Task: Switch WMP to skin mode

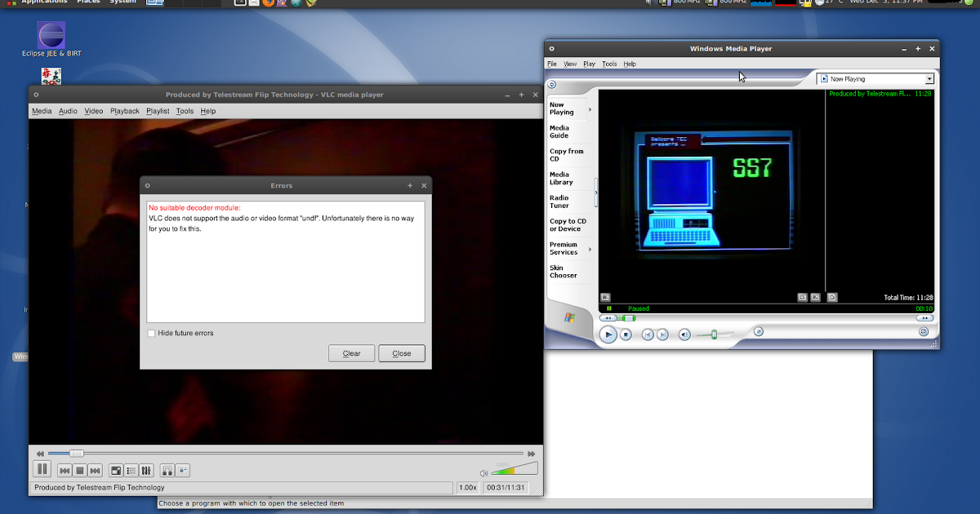Action: coord(924,332)
